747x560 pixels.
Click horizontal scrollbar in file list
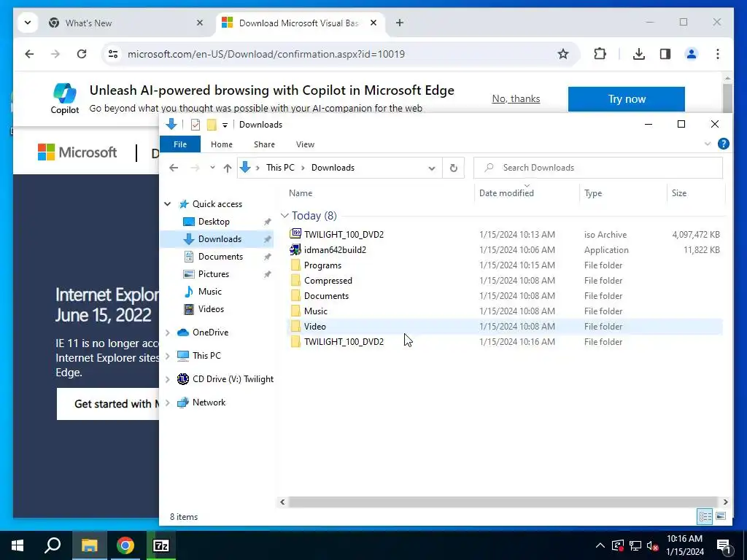click(x=503, y=502)
